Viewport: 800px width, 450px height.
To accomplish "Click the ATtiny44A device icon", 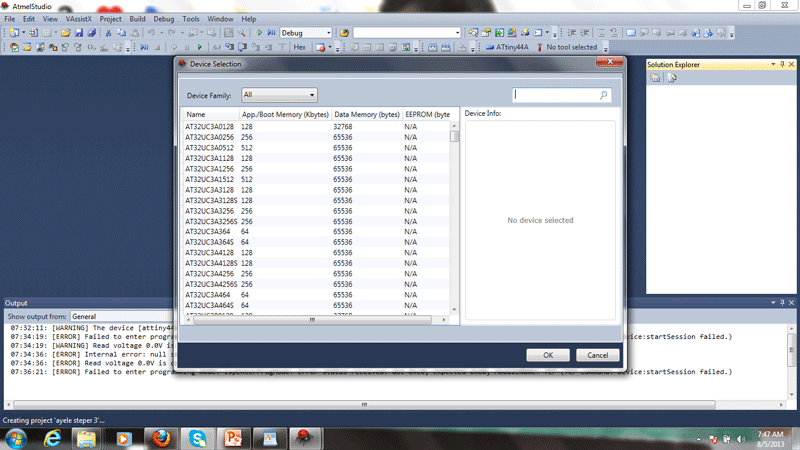I will 490,47.
